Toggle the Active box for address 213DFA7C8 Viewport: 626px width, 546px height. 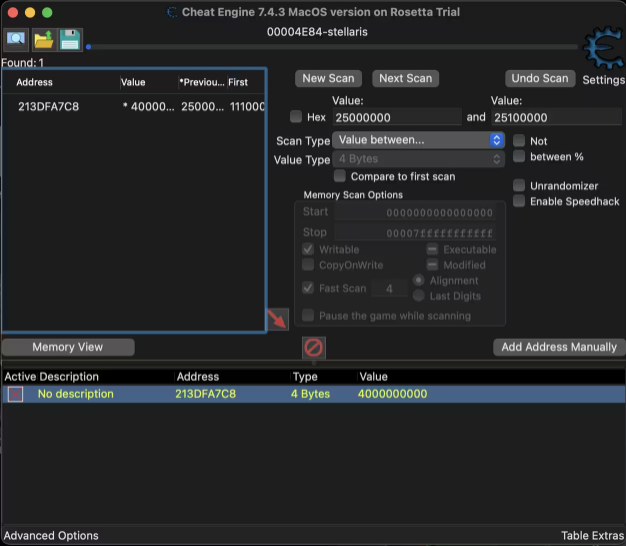15,394
